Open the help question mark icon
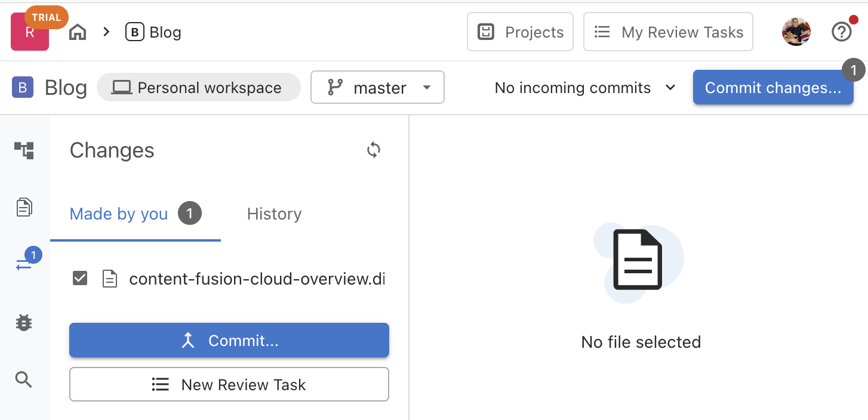The width and height of the screenshot is (868, 420). click(x=841, y=32)
